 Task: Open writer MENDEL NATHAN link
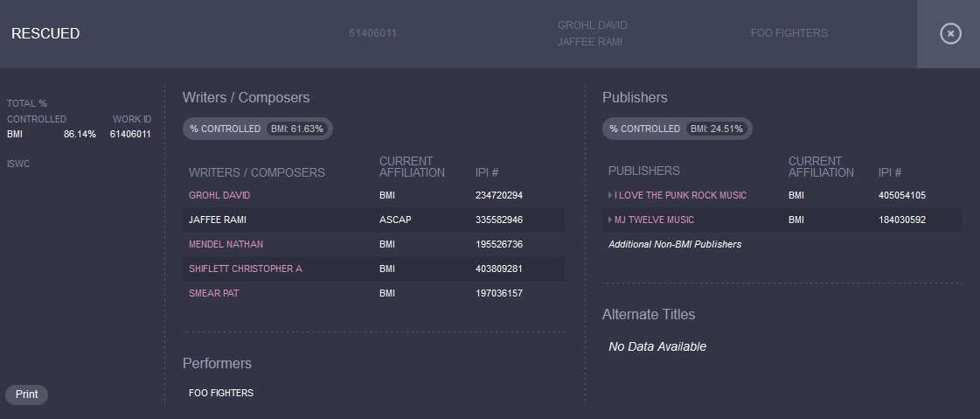click(226, 244)
